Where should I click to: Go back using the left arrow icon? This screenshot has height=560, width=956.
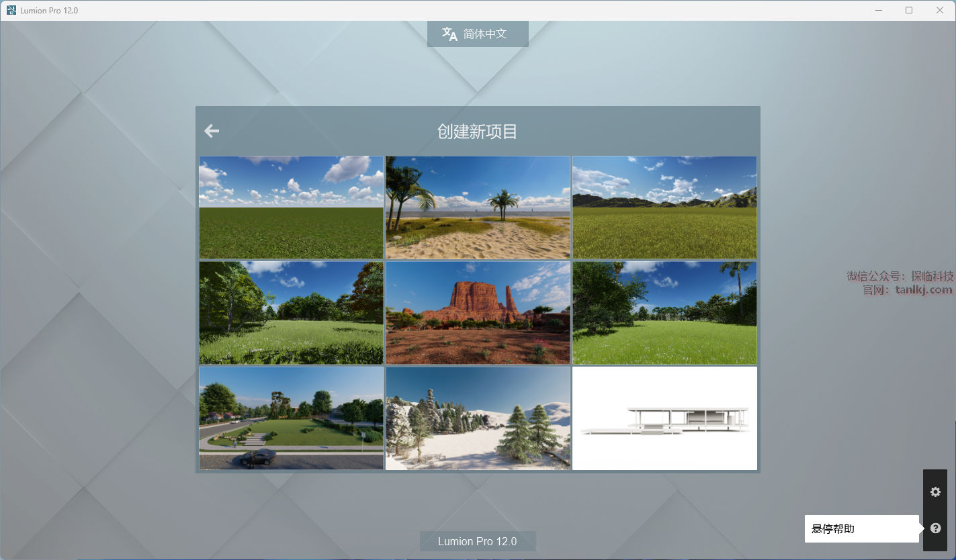[212, 131]
